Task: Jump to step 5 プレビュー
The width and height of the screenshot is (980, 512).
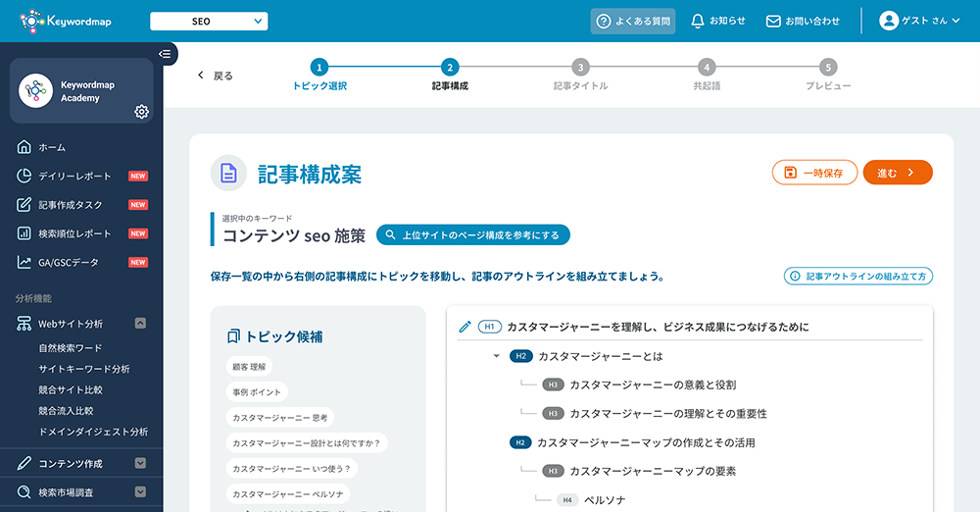Action: point(828,76)
